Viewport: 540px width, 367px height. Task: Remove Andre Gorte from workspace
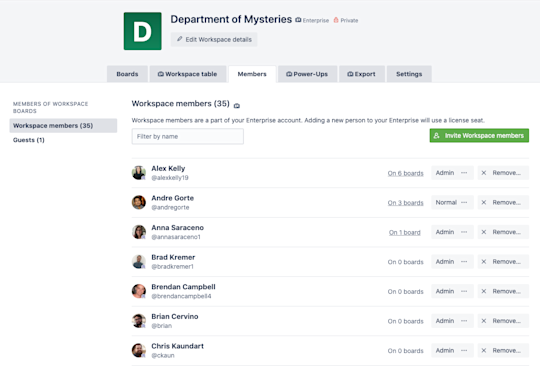click(503, 202)
